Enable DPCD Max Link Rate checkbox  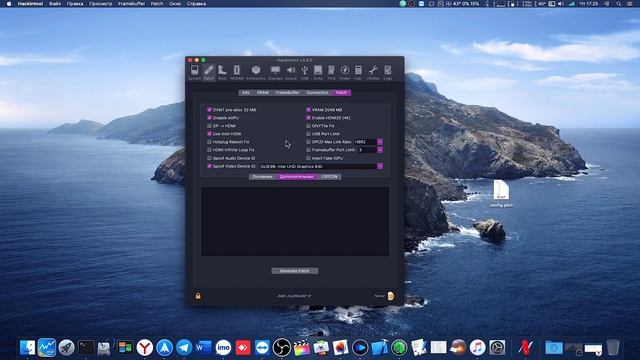(309, 142)
